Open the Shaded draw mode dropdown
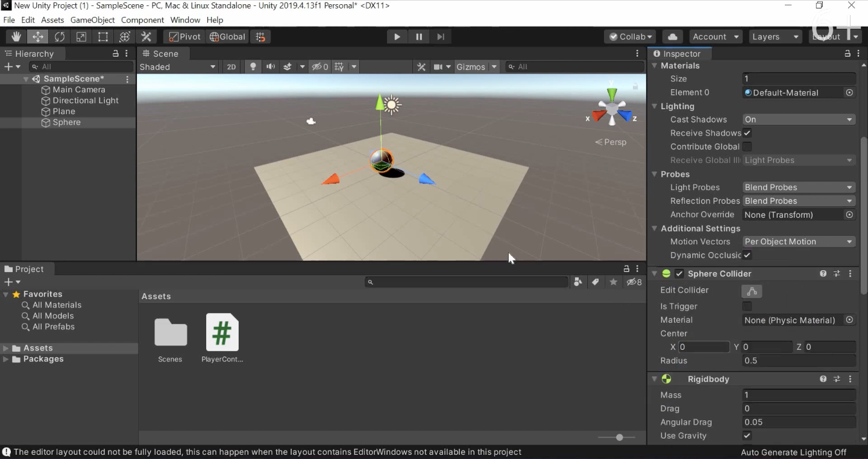 click(177, 67)
